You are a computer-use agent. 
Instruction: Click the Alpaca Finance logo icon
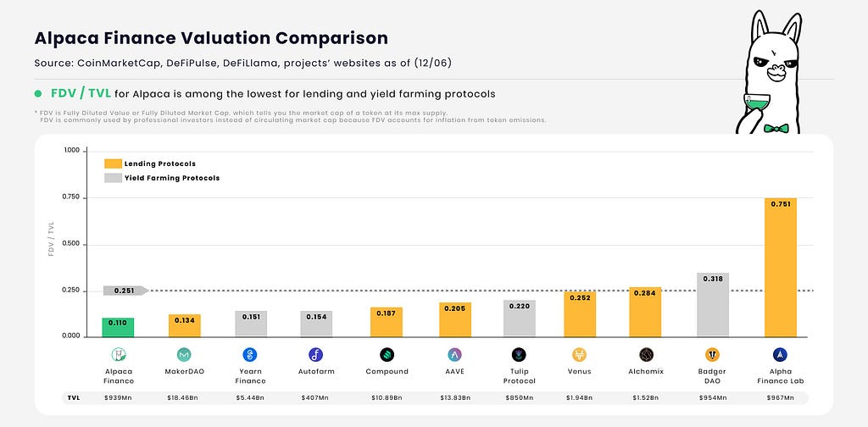tap(119, 354)
